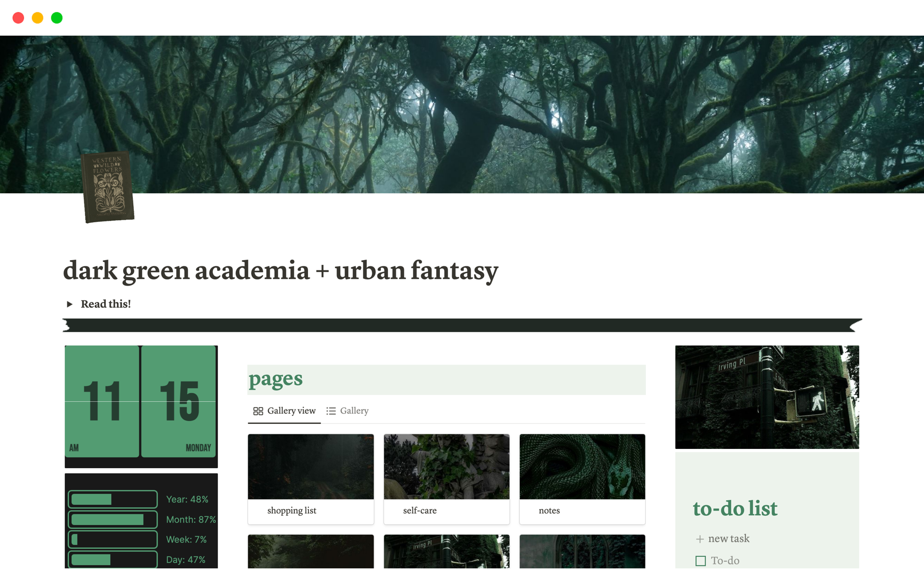Click the Year 48% progress bar
This screenshot has width=924, height=578.
113,499
